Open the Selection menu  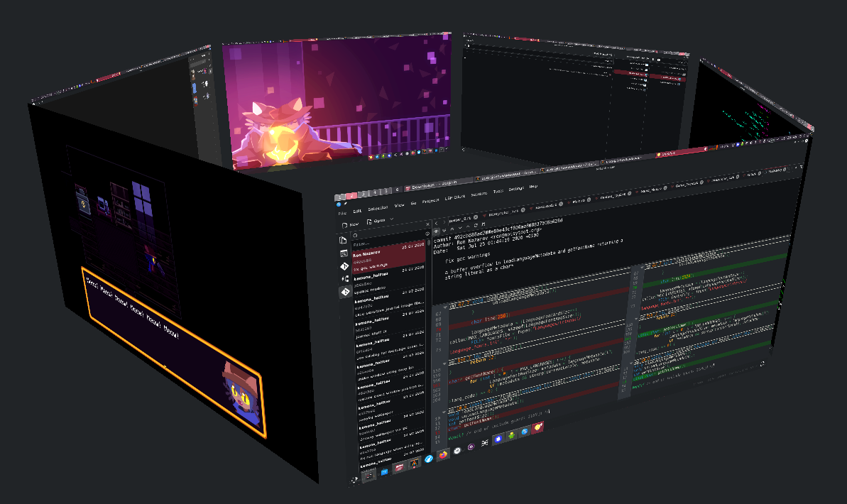click(378, 208)
